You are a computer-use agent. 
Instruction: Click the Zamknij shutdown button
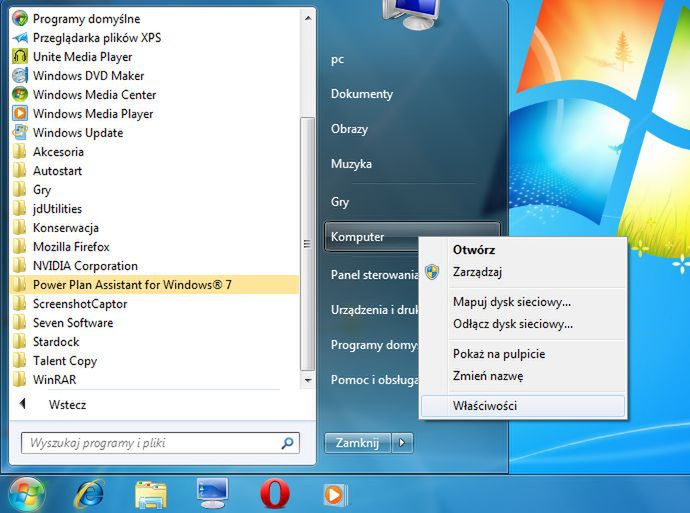[x=357, y=443]
